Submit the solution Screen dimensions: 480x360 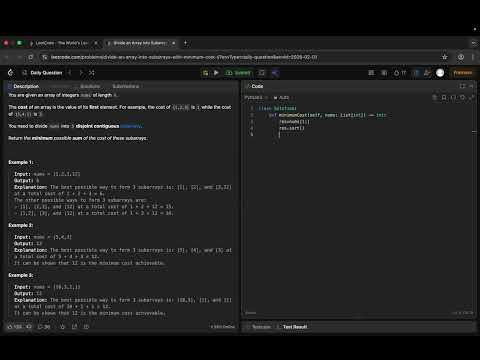(238, 73)
